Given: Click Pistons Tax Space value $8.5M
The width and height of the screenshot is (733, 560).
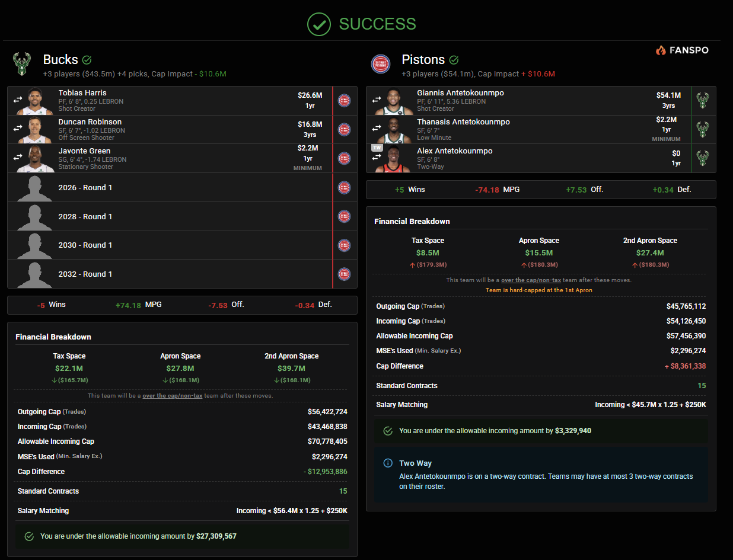Looking at the screenshot, I should pyautogui.click(x=428, y=253).
